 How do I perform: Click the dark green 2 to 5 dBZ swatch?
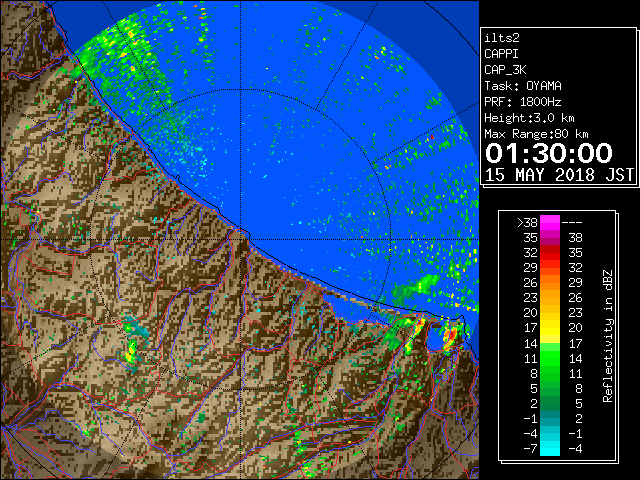(550, 403)
